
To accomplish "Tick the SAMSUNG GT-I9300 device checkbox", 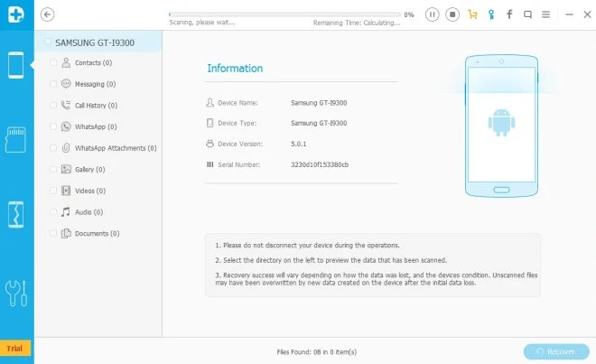I will 48,42.
